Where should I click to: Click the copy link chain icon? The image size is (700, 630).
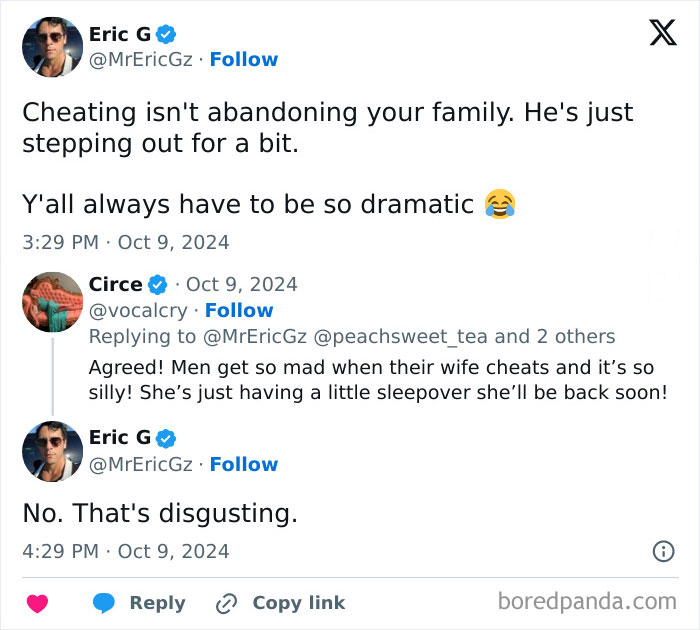pos(225,603)
